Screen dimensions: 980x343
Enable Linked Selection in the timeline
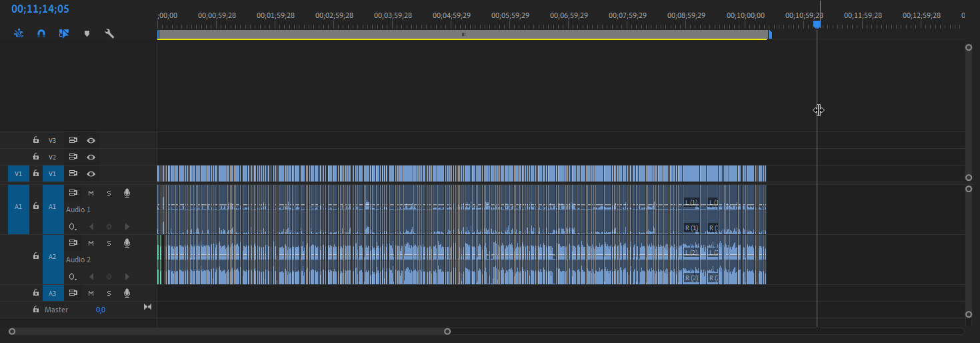pos(64,33)
